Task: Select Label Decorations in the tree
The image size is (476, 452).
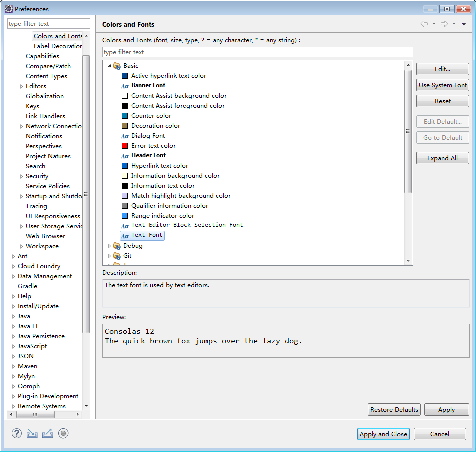Action: 57,46
